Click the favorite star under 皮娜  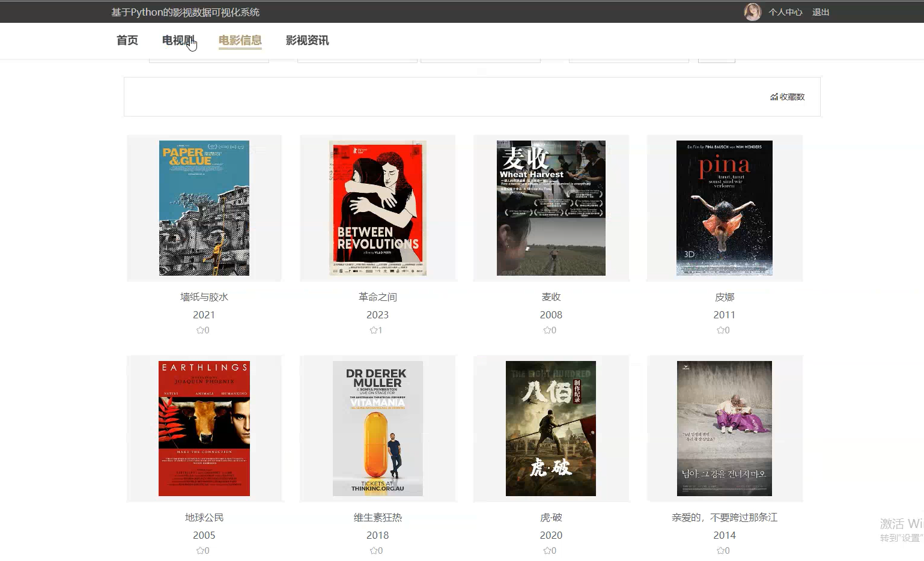[720, 330]
